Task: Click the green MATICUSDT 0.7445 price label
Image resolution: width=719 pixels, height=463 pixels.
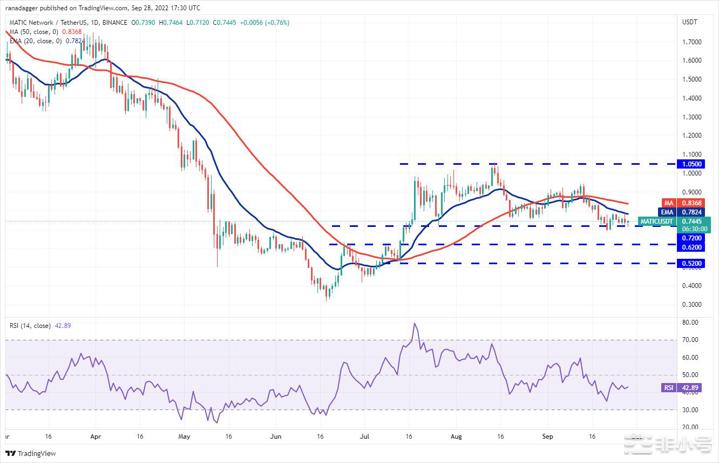Action: (x=688, y=220)
